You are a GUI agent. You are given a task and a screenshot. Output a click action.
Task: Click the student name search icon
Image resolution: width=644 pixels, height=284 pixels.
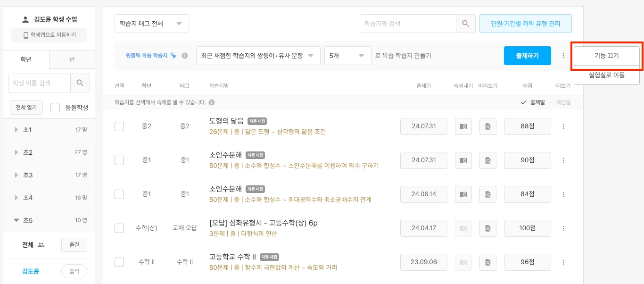(x=80, y=83)
